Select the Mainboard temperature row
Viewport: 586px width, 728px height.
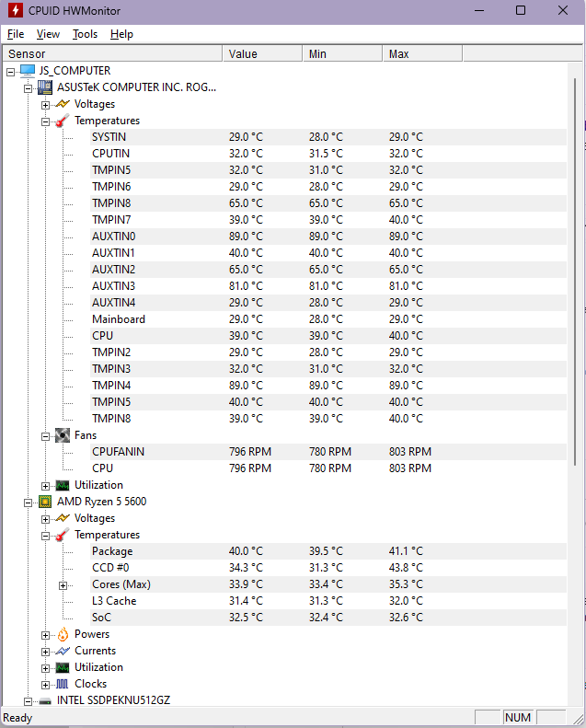[x=328, y=319]
